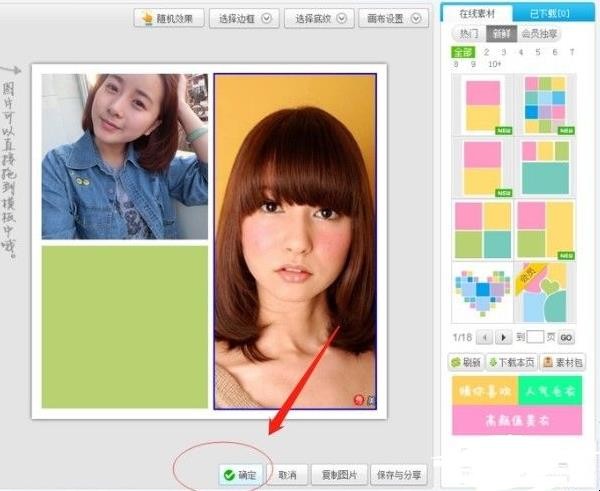Open the green 人气 banner tile
Image resolution: width=600 pixels, height=491 pixels.
pyautogui.click(x=550, y=391)
